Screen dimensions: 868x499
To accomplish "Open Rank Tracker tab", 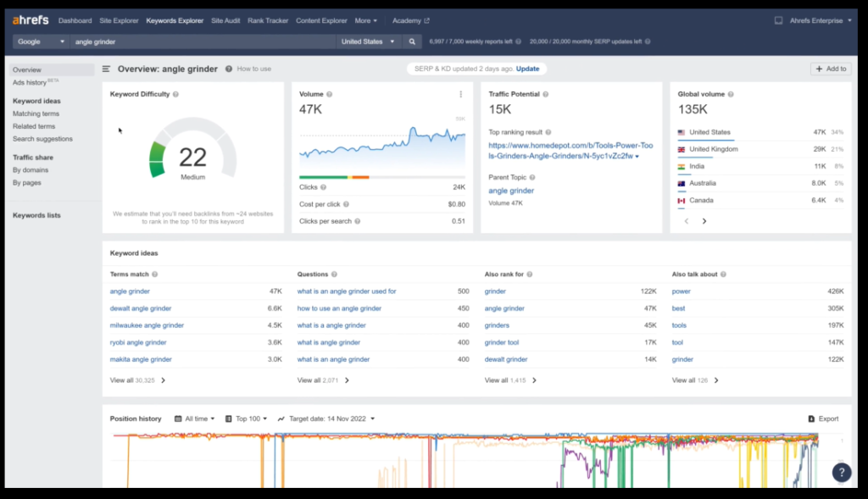I will pos(268,21).
